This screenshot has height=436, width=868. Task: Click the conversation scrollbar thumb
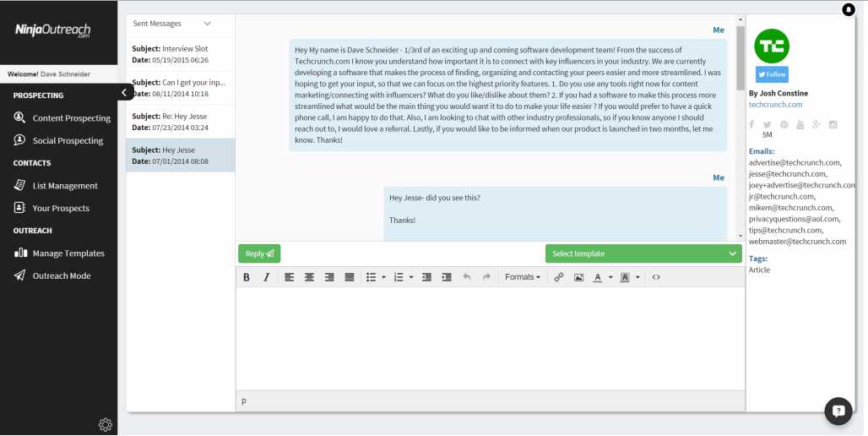tap(741, 57)
